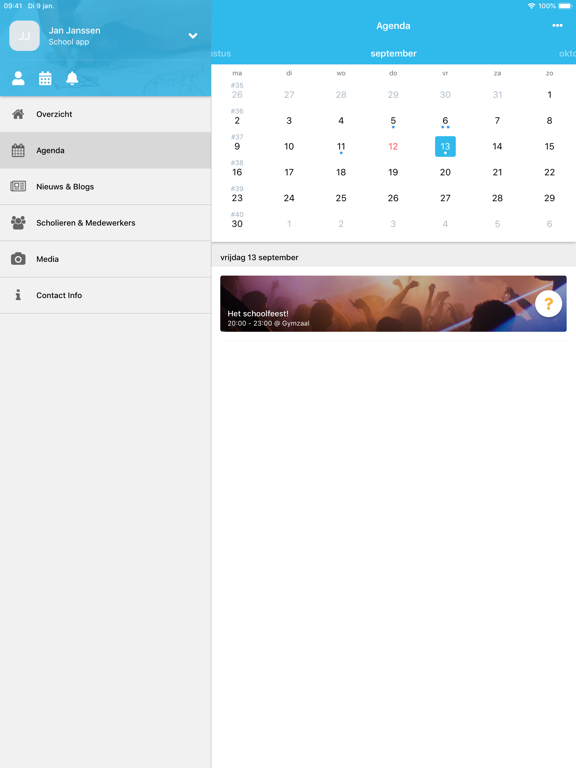Open the calendar icon in header

coord(45,78)
